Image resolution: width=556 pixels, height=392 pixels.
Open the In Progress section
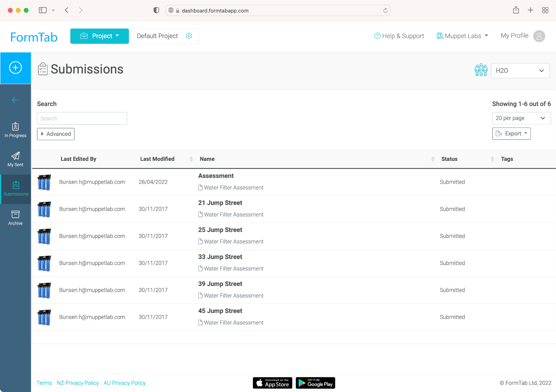click(x=16, y=130)
